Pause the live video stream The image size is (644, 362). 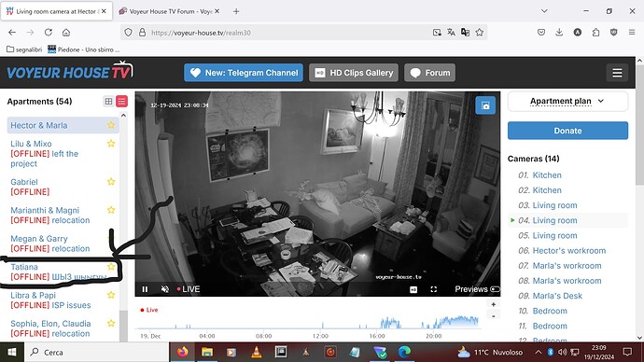click(x=145, y=289)
